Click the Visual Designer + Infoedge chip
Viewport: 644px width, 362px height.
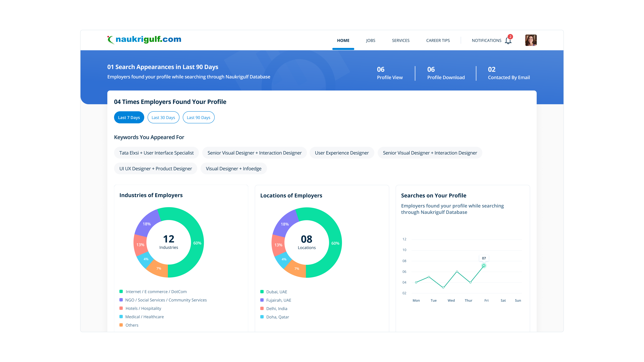pyautogui.click(x=233, y=169)
